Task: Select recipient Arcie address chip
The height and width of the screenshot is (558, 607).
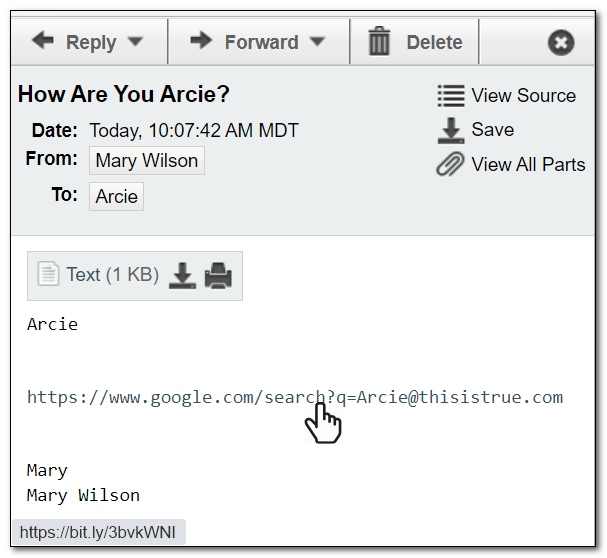Action: click(x=116, y=196)
